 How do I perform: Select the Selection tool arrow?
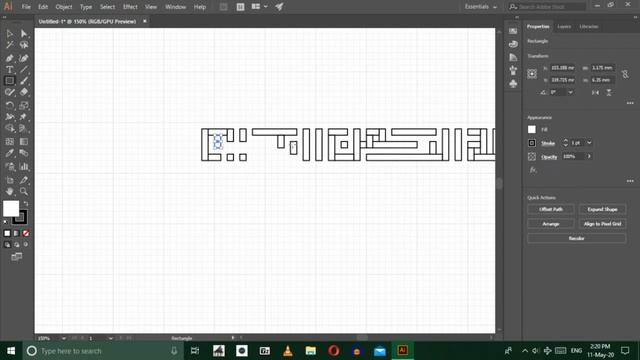tap(10, 34)
